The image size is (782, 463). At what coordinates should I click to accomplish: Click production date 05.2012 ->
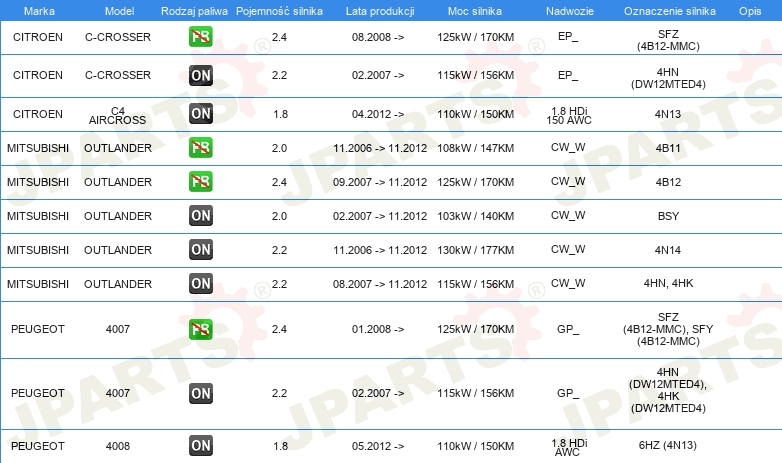[x=378, y=446]
